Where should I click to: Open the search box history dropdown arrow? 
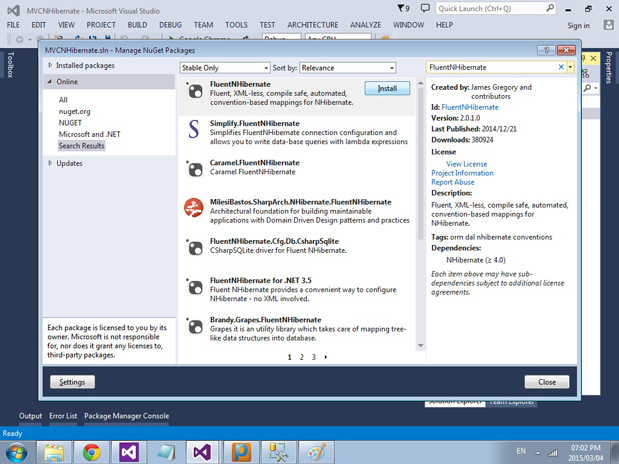(570, 67)
